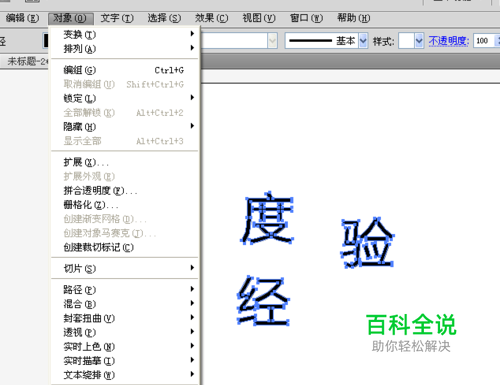The height and width of the screenshot is (385, 500).
Task: Click the opacity value field 100
Action: pos(484,41)
